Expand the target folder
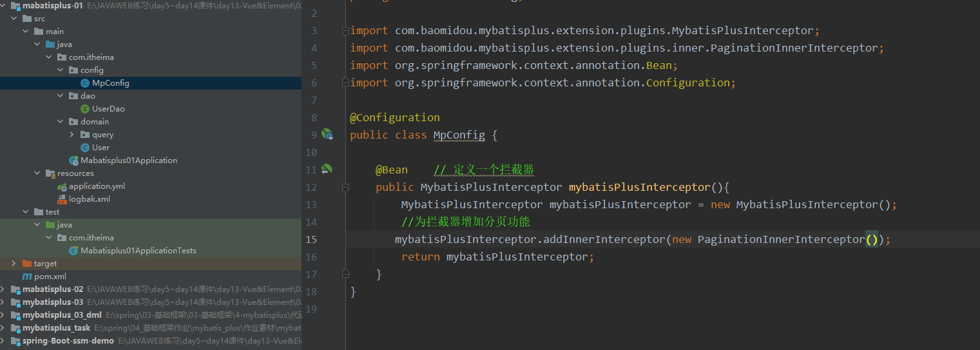980x350 pixels. click(14, 264)
